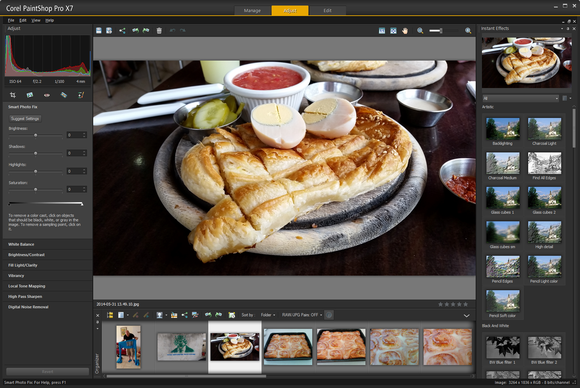This screenshot has width=580, height=388.
Task: Click the view mode icon left of fit-to-window
Action: (x=382, y=31)
